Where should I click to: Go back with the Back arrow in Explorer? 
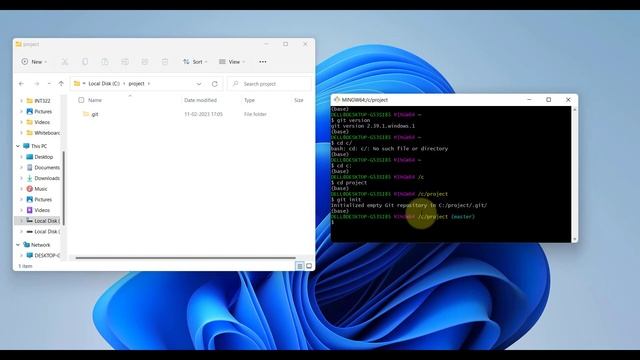(x=21, y=84)
